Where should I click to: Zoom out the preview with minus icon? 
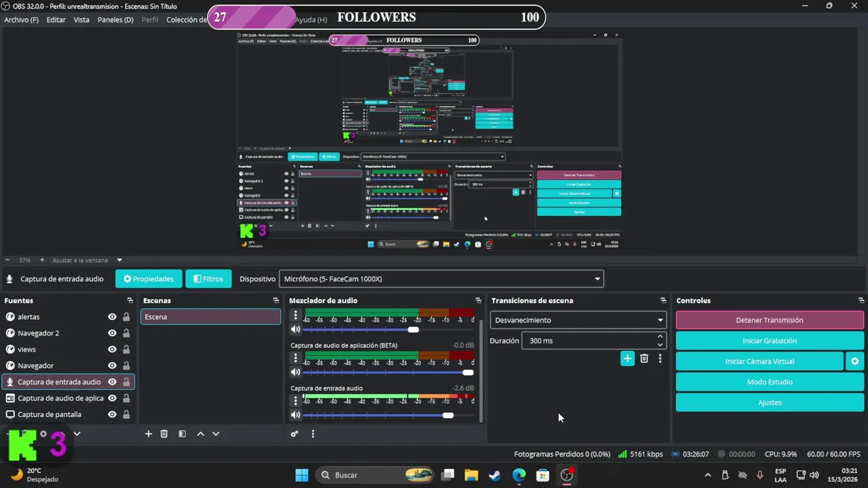click(7, 260)
